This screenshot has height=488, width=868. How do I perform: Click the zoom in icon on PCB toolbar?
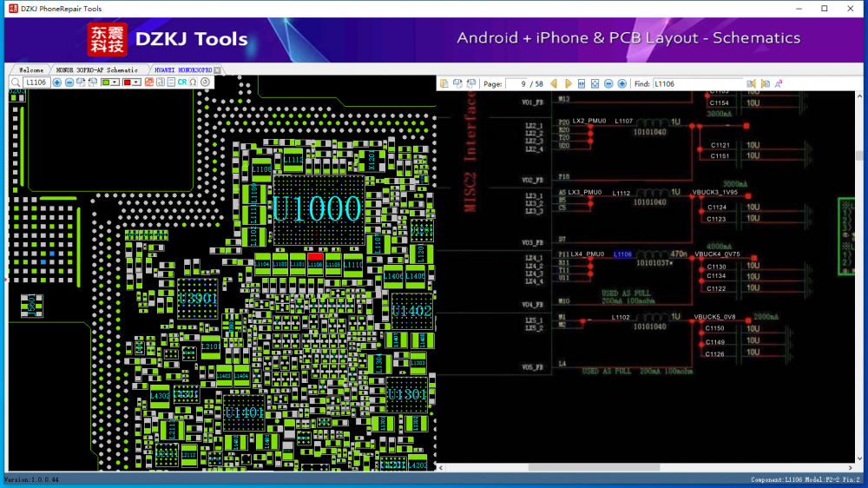point(57,82)
